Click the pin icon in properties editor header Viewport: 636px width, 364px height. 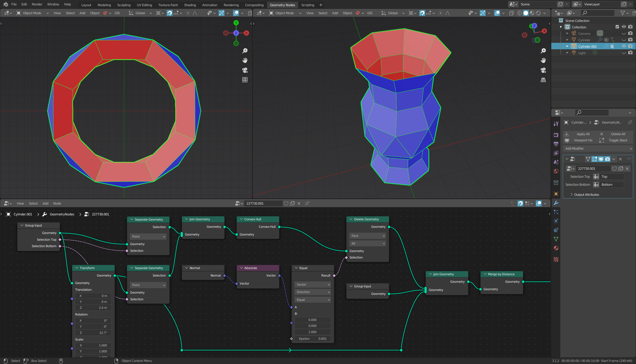point(630,122)
